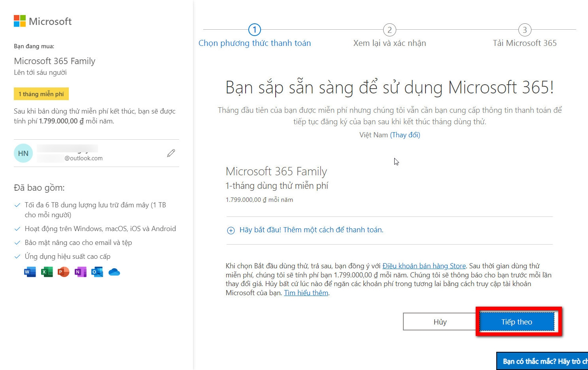588x370 pixels.
Task: Click 'Ứng dụng hiệu suất cao cấp' row
Action: click(x=68, y=256)
